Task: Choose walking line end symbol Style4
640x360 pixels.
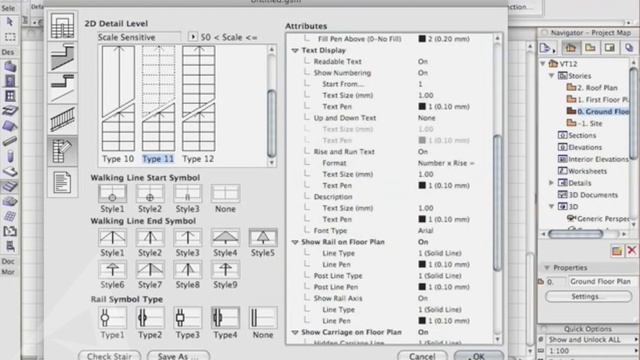Action: point(225,238)
